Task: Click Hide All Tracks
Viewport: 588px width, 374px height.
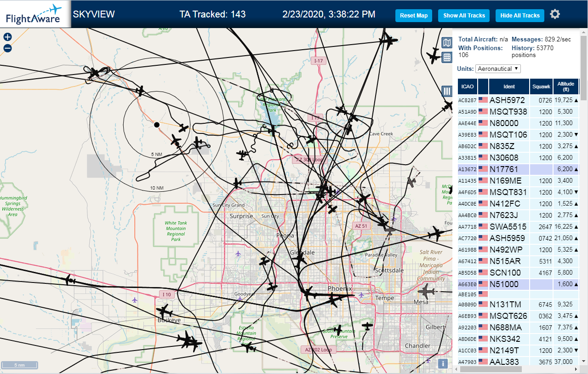Action: 520,15
